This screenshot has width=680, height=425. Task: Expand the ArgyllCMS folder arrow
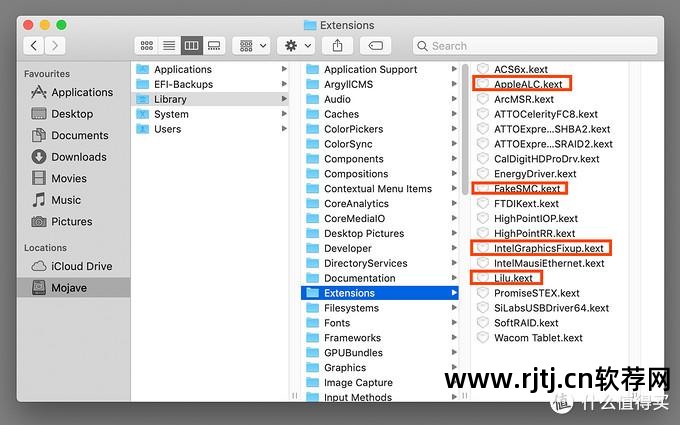click(x=454, y=84)
